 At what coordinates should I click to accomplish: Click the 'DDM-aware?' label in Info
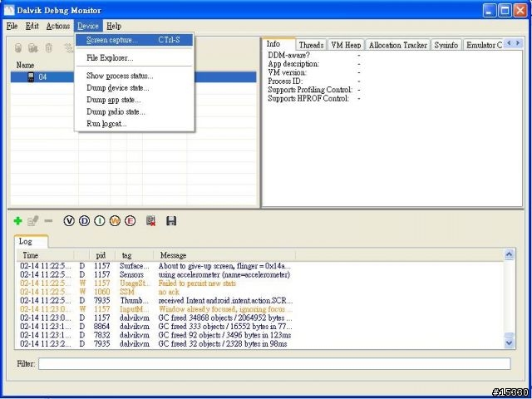[288, 55]
